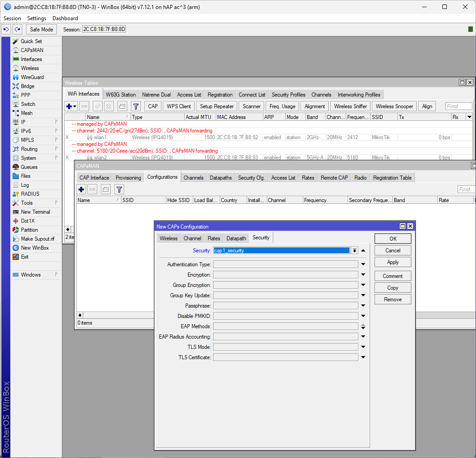Switch to the Security Profiles tab
The width and height of the screenshot is (476, 458).
pos(288,94)
